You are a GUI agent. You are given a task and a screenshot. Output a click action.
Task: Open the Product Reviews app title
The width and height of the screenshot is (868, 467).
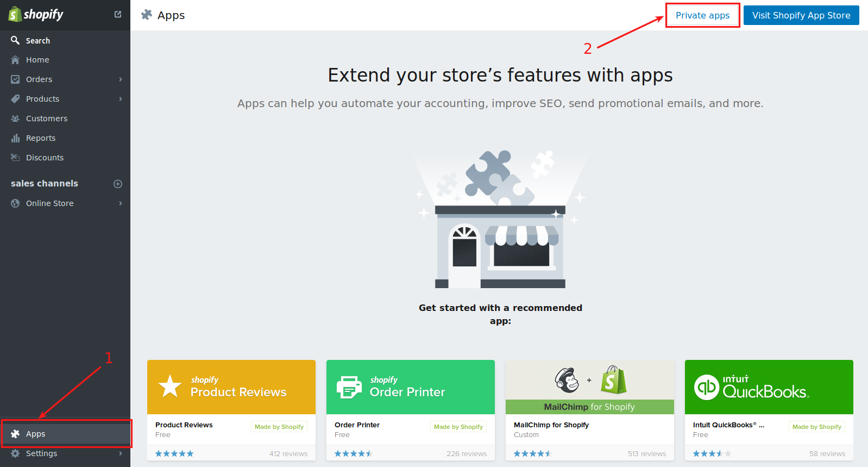[184, 425]
